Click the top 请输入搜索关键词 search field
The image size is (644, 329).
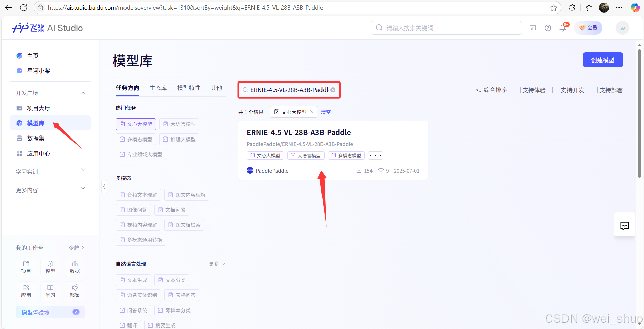coord(446,28)
